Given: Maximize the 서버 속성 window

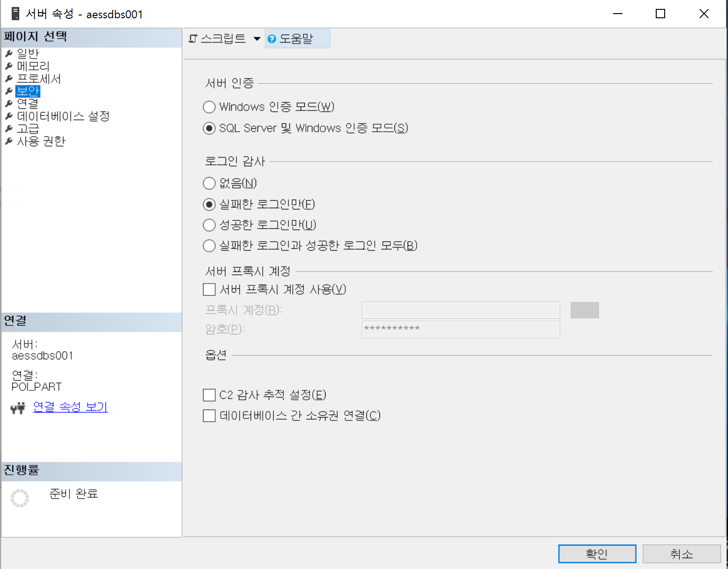Looking at the screenshot, I should point(660,14).
